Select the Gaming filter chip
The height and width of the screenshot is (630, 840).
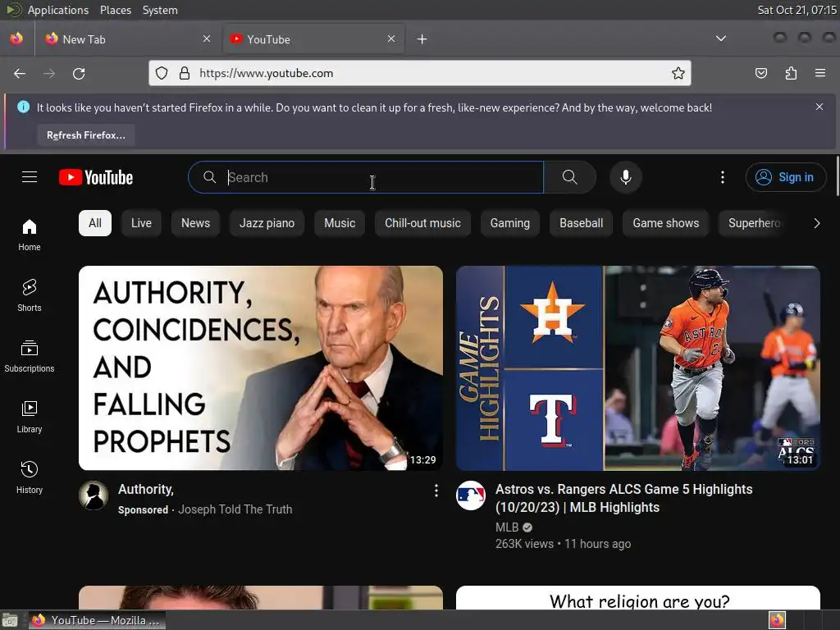tap(510, 223)
